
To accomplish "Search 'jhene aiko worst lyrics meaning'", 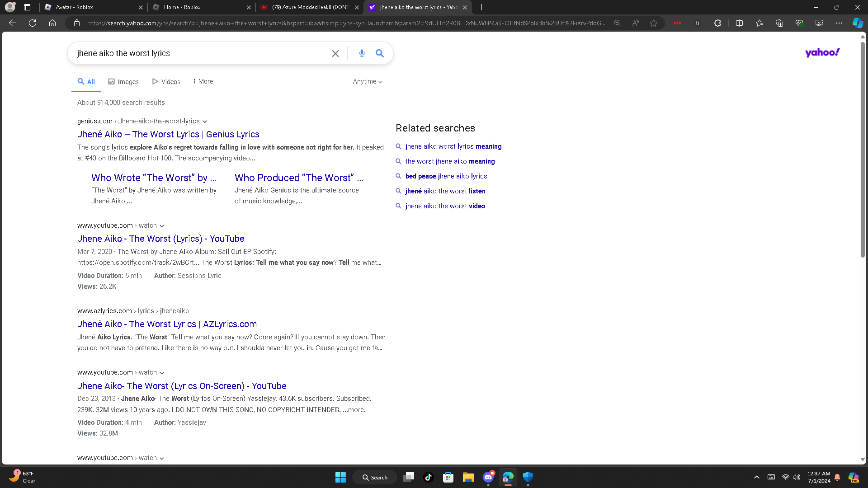I will tap(453, 146).
